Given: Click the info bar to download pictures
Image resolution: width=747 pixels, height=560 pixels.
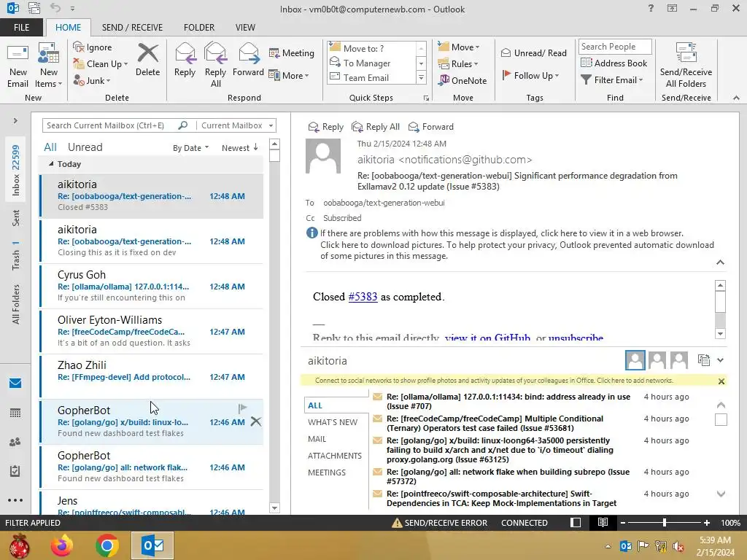Looking at the screenshot, I should (516, 245).
